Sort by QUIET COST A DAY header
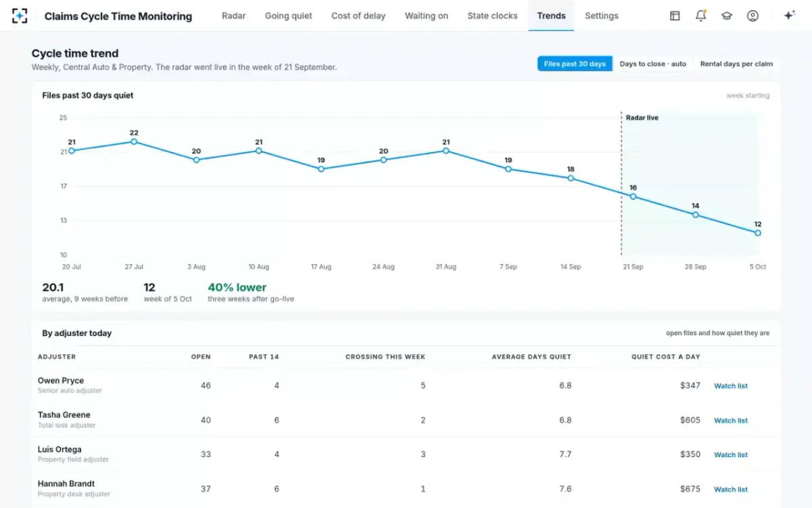Screen dimensions: 812x508 point(666,357)
